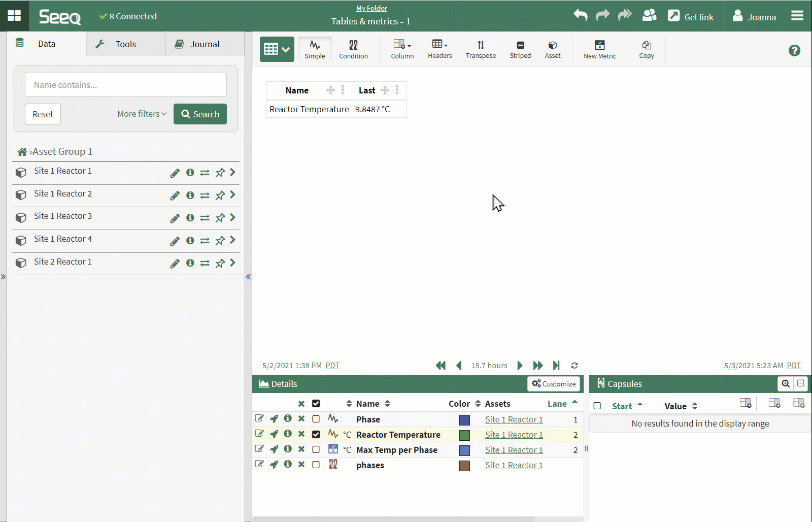Open the Journal tab
Image resolution: width=812 pixels, height=522 pixels.
point(205,44)
